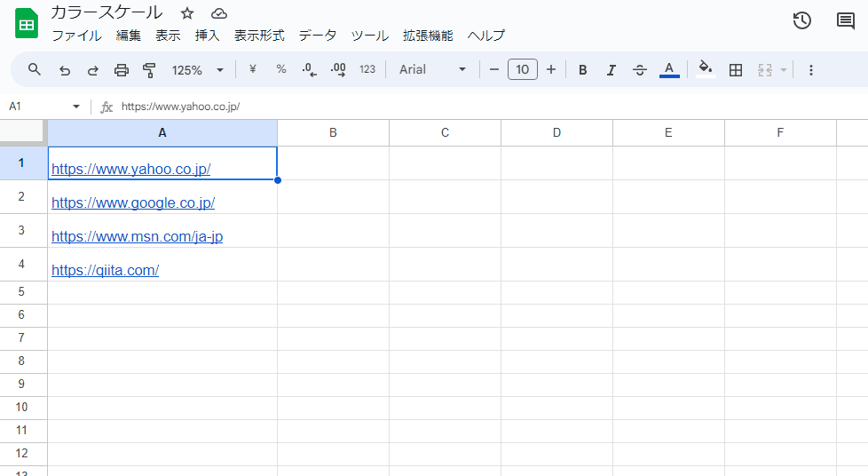868x476 pixels.
Task: Open the toolbar overflow three-dot menu
Action: 811,70
